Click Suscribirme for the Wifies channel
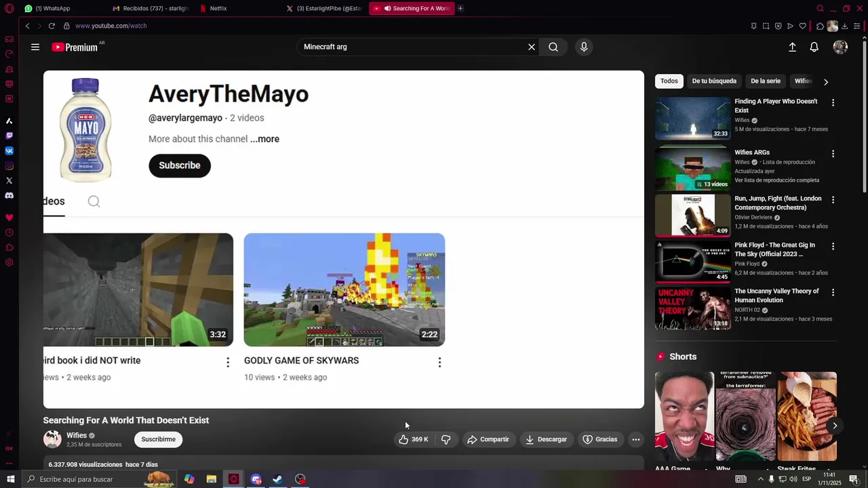The image size is (868, 488). 158,439
